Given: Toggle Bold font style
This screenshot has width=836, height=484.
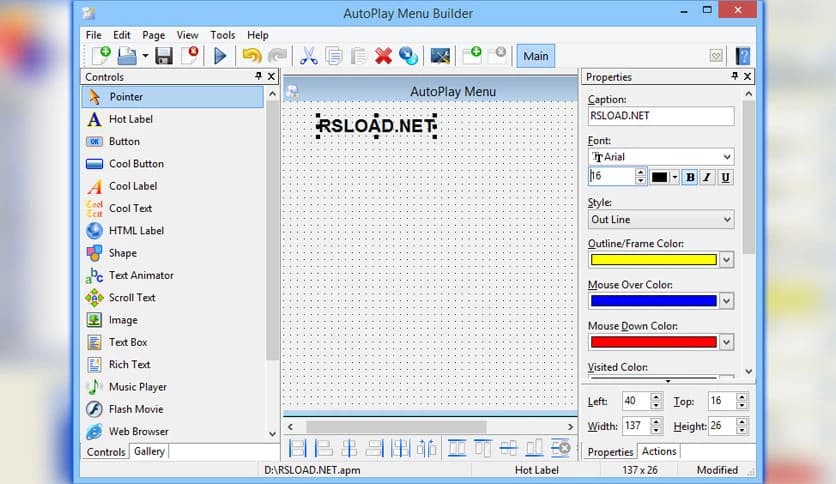Looking at the screenshot, I should click(x=690, y=178).
